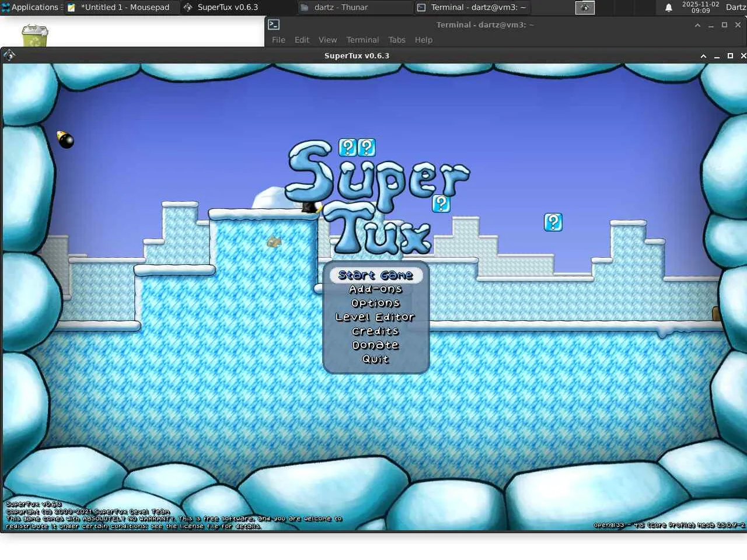This screenshot has height=560, width=747.
Task: Open the Dartz user menu in the panel
Action: pyautogui.click(x=736, y=8)
